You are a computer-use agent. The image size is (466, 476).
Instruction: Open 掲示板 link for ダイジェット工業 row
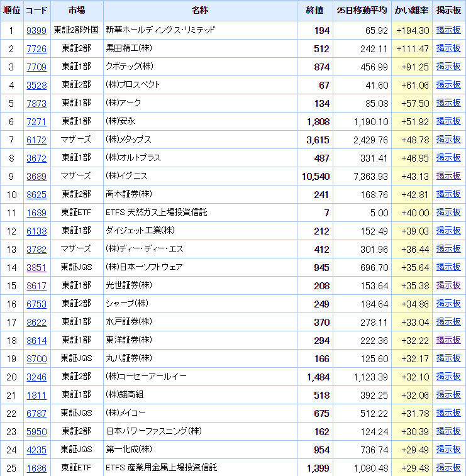pyautogui.click(x=448, y=230)
